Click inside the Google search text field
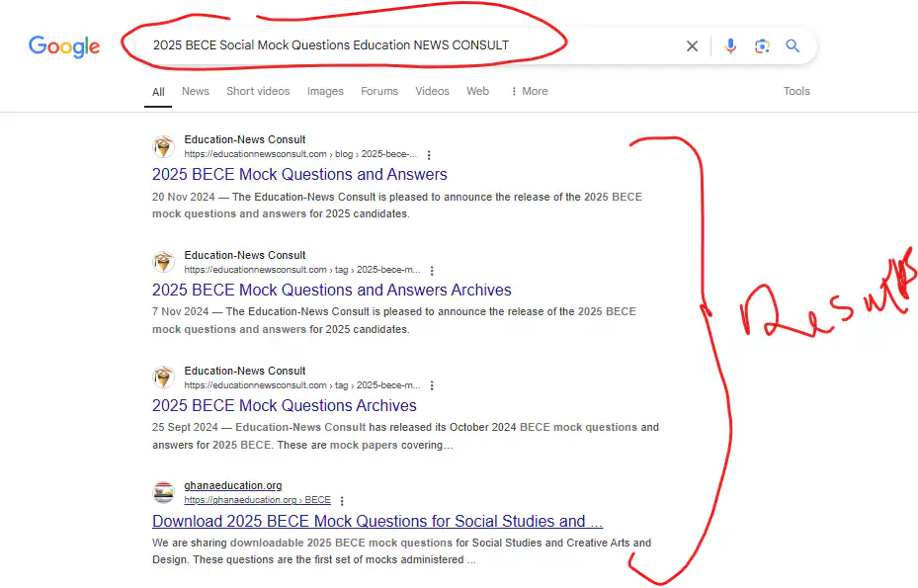 pyautogui.click(x=395, y=45)
